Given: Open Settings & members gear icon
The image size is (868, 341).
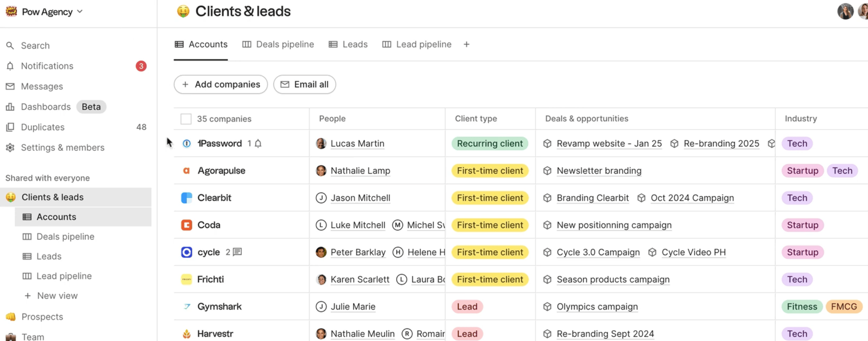Looking at the screenshot, I should click(10, 147).
